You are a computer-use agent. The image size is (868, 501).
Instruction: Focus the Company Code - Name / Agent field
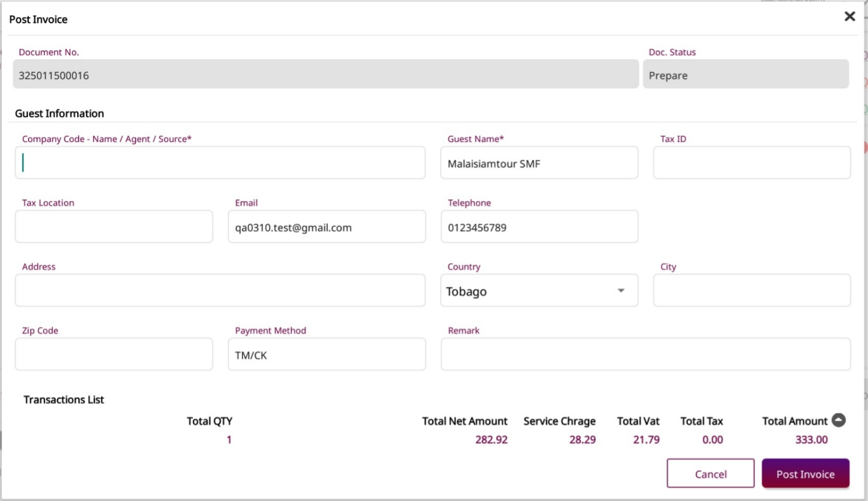tap(220, 163)
